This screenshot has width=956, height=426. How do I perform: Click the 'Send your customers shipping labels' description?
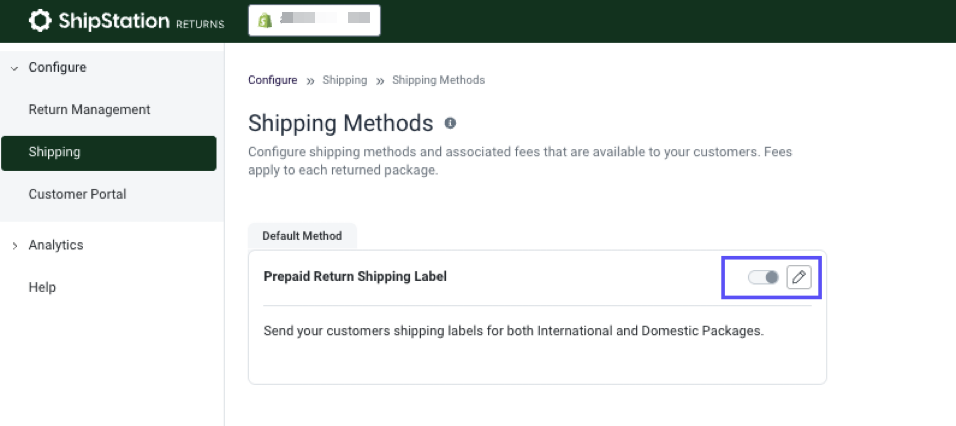[513, 332]
